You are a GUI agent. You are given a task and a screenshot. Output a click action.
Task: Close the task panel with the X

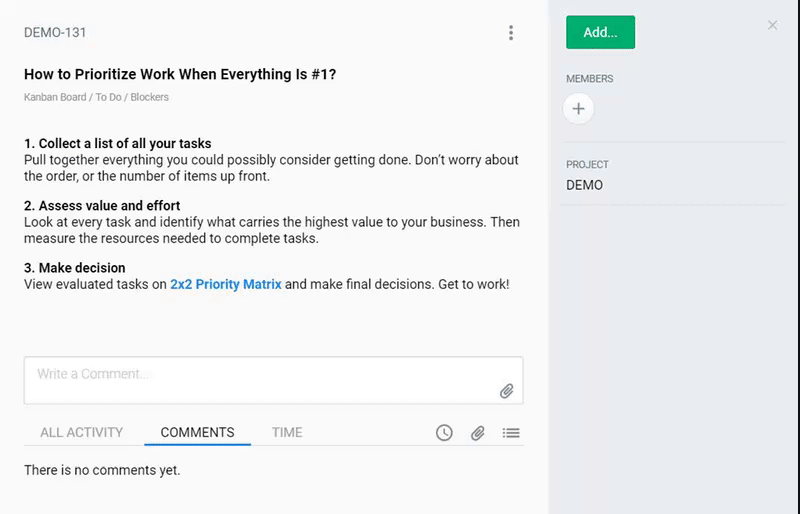click(x=772, y=25)
